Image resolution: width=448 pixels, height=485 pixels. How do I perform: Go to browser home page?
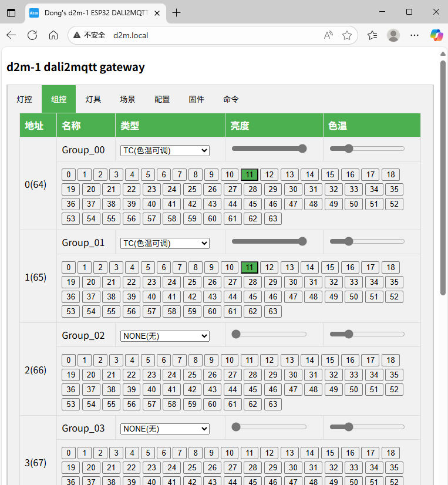[x=53, y=35]
